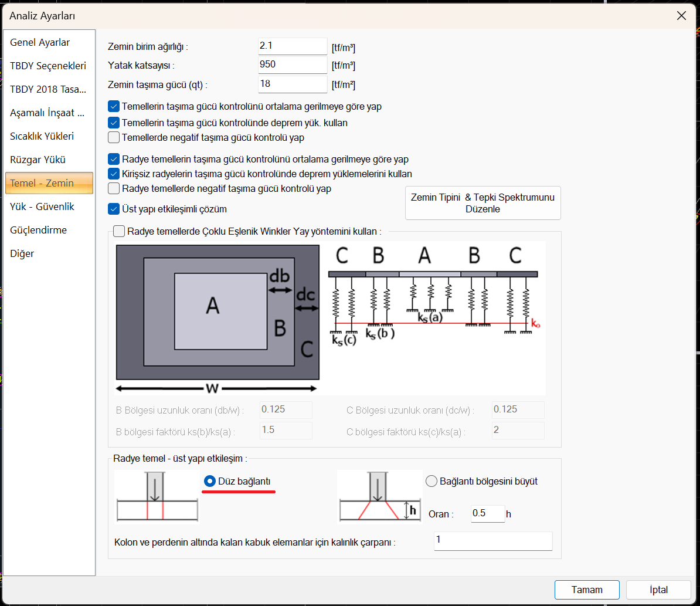Switch to TBDY Seçenekleri section
The image size is (700, 606).
coord(48,66)
